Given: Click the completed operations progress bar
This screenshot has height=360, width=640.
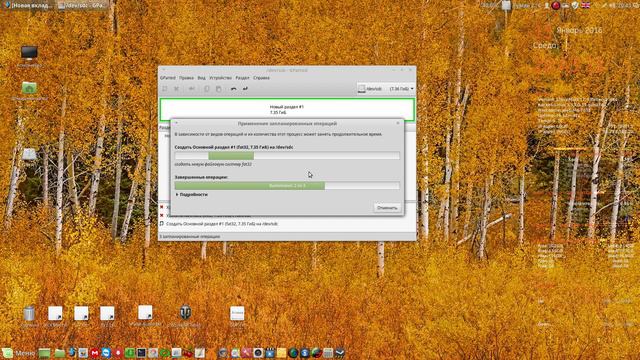Looking at the screenshot, I should pos(287,186).
